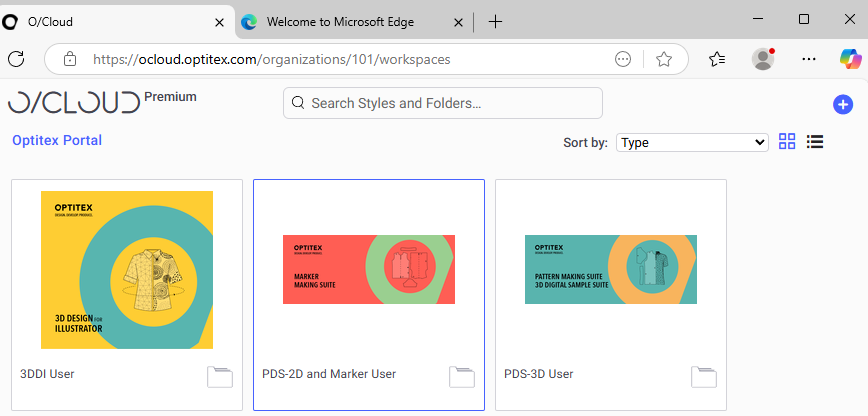The width and height of the screenshot is (868, 416).
Task: Click the search magnifier icon
Action: click(x=298, y=102)
